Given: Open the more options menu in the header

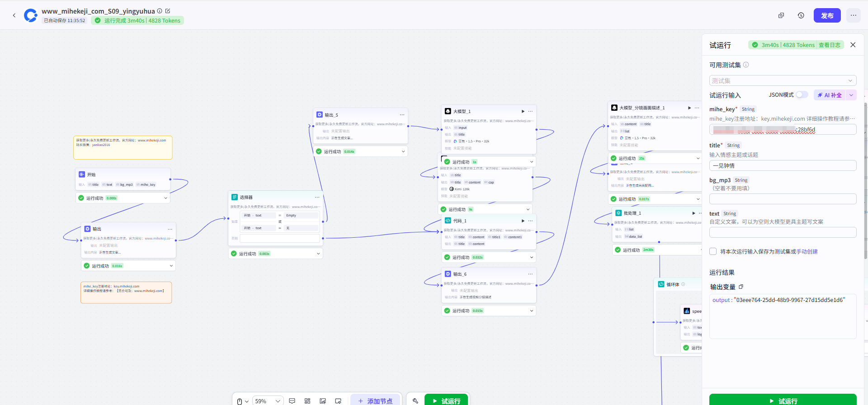Looking at the screenshot, I should [853, 15].
